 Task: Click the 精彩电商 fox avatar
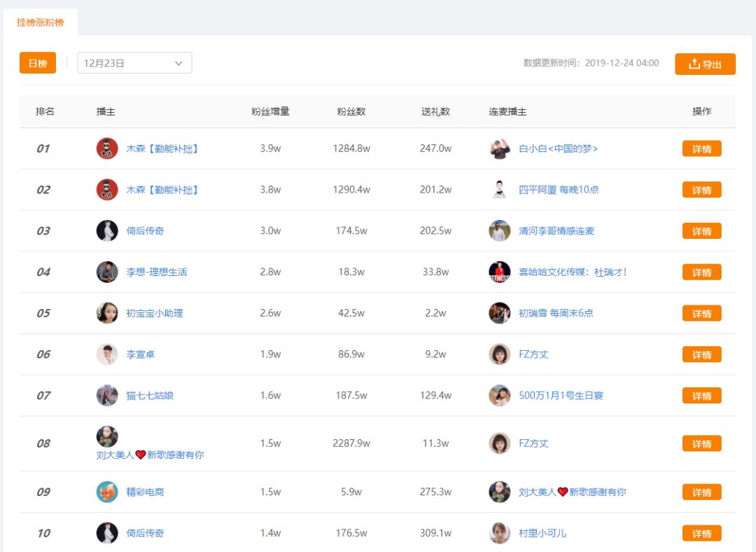(x=107, y=492)
